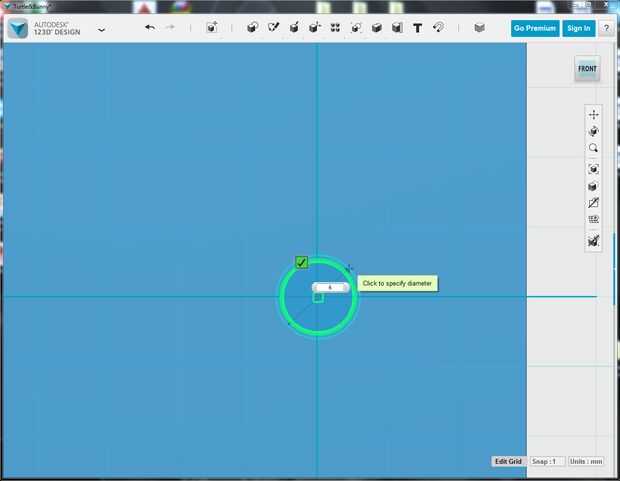Expand the dropdown arrow beside 123D Design title
The width and height of the screenshot is (620, 481).
point(102,29)
